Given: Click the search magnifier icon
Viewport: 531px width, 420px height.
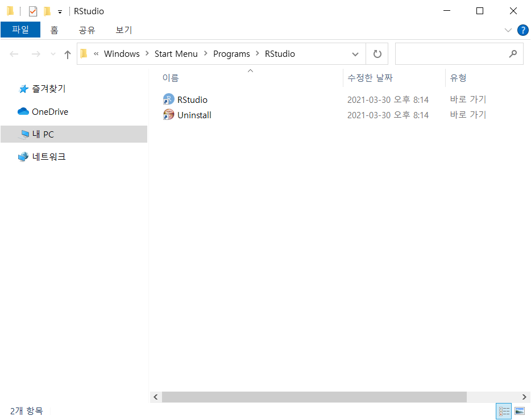Looking at the screenshot, I should [x=513, y=54].
